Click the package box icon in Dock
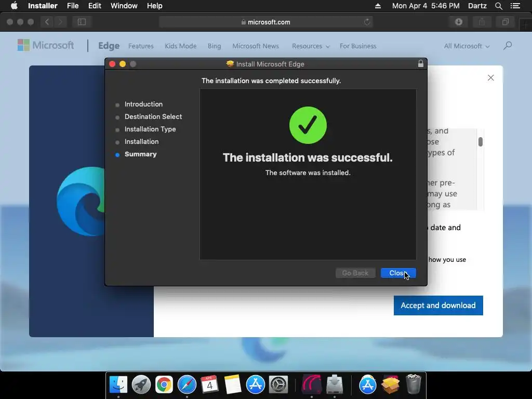The image size is (532, 399). click(x=391, y=385)
